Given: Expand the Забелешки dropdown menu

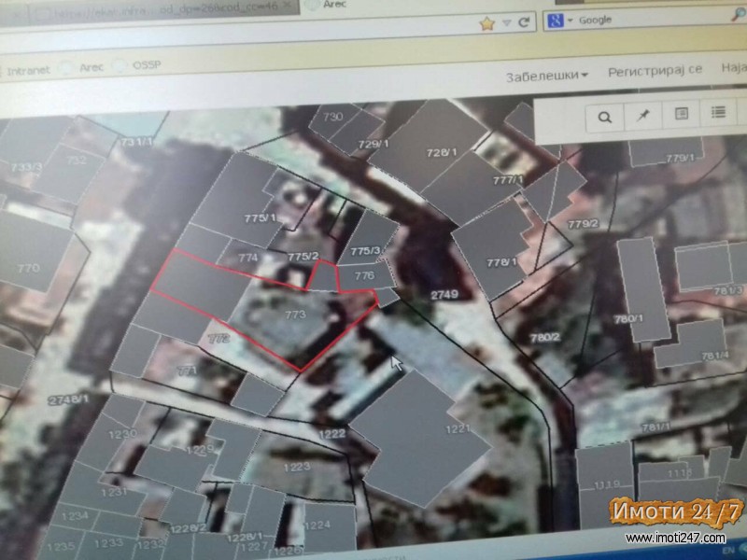Looking at the screenshot, I should tap(546, 75).
